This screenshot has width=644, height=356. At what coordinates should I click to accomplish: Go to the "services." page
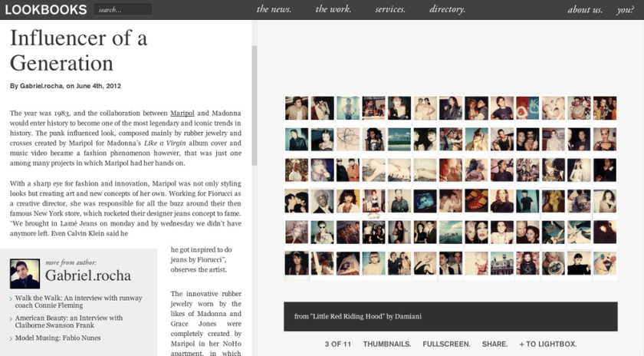[x=390, y=9]
